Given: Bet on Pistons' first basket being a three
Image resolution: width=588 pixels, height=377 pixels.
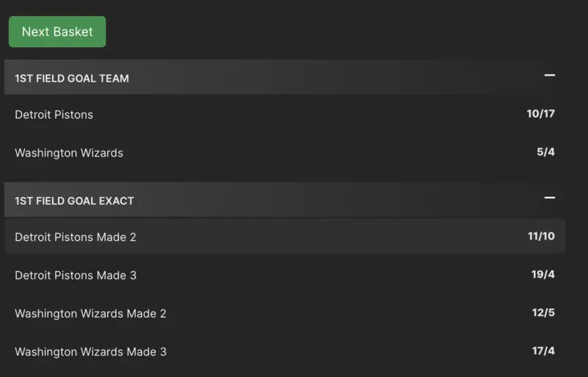Looking at the screenshot, I should click(542, 274).
